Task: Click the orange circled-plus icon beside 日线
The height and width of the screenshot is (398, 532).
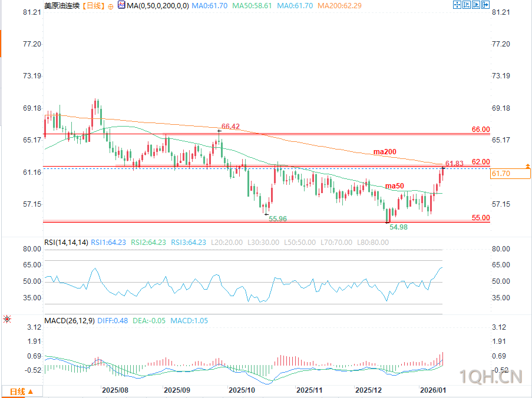Action: point(111,6)
